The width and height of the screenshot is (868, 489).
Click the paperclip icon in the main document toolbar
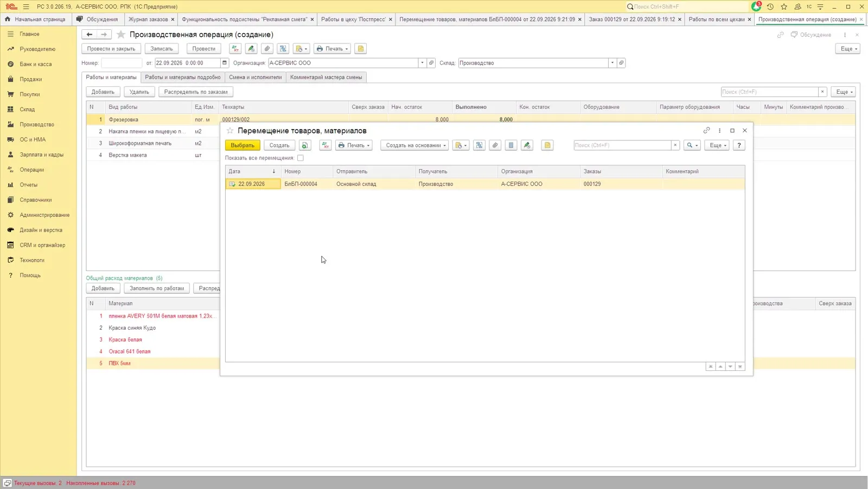pos(267,49)
